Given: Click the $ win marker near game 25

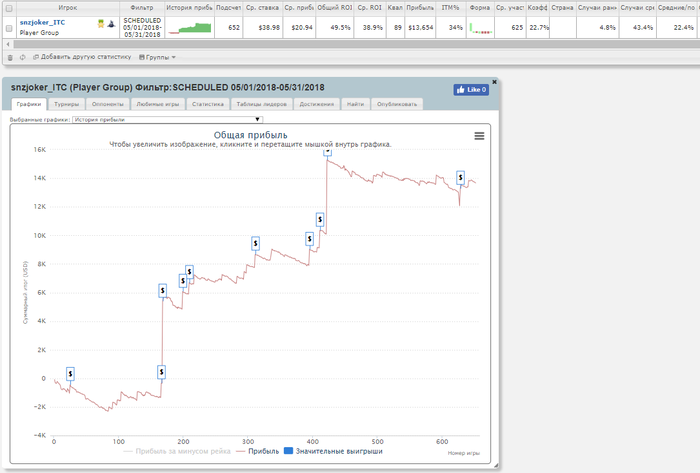Looking at the screenshot, I should (x=70, y=374).
